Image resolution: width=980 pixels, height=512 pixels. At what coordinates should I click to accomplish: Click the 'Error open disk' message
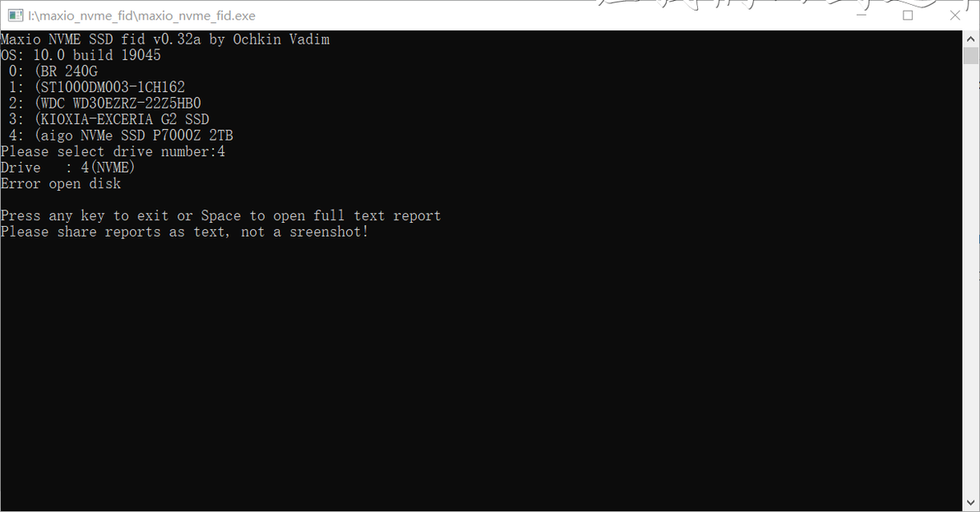(61, 183)
